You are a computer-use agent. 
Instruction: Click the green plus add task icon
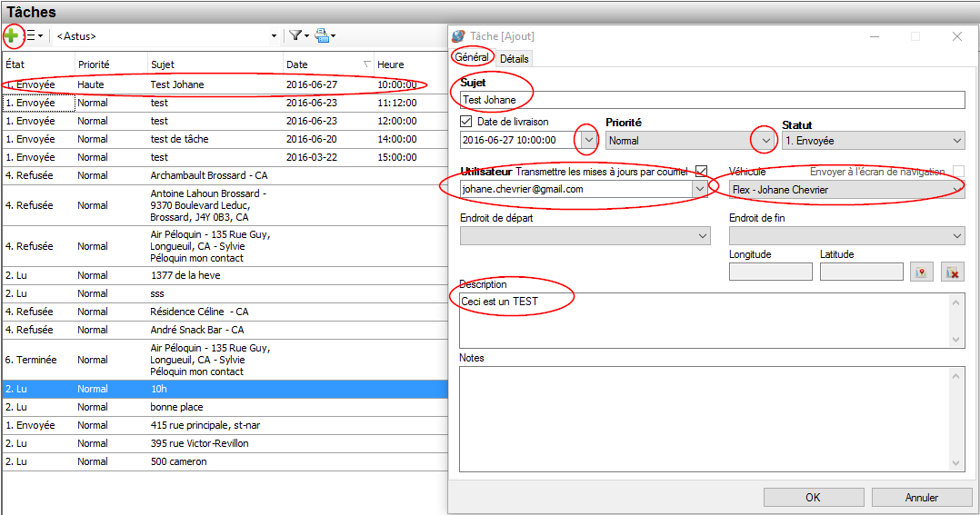click(x=12, y=36)
